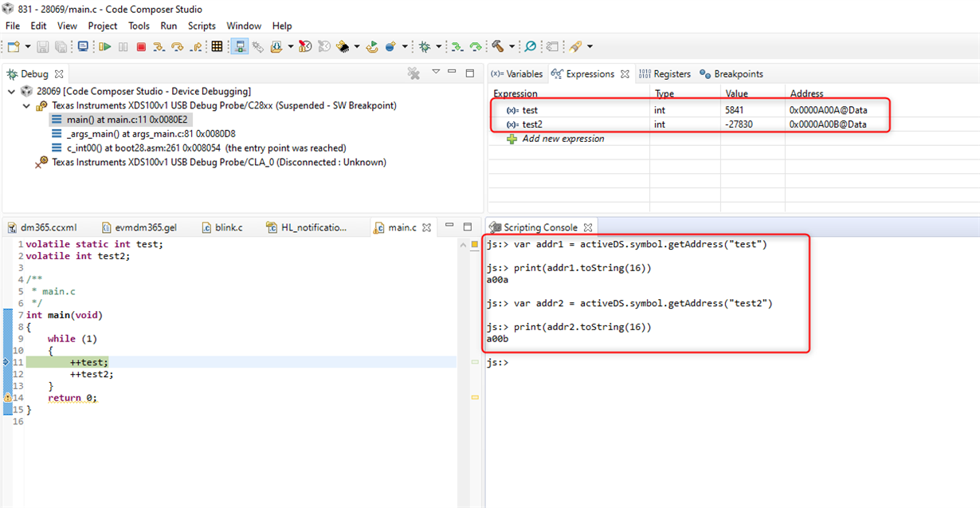Click the memory grid toolbar icon
This screenshot has height=508, width=980.
point(217,47)
